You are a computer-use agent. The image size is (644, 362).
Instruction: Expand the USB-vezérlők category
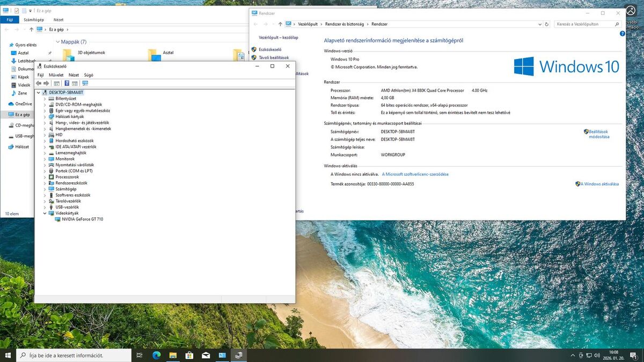point(45,207)
